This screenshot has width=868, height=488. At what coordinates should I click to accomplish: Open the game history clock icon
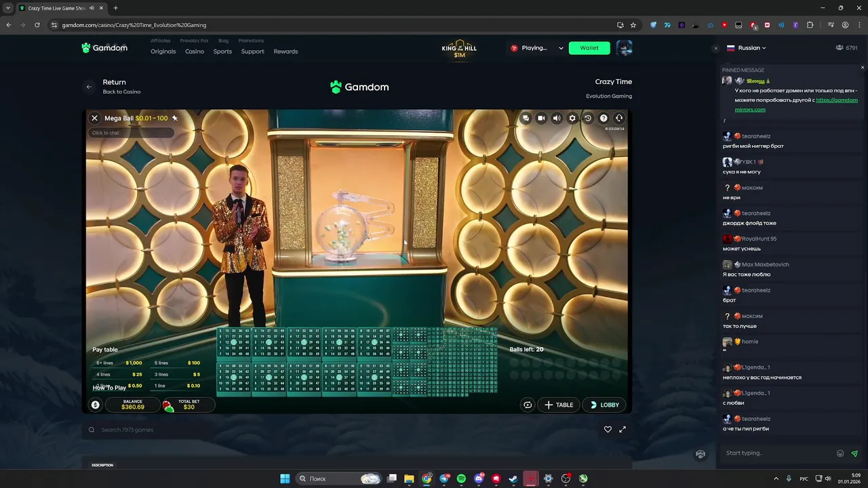[x=588, y=118]
